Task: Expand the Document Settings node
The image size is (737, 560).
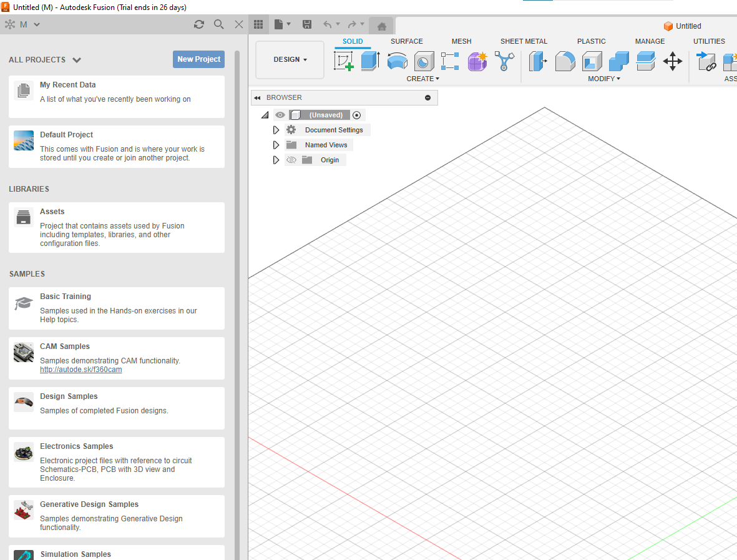Action: (x=276, y=130)
